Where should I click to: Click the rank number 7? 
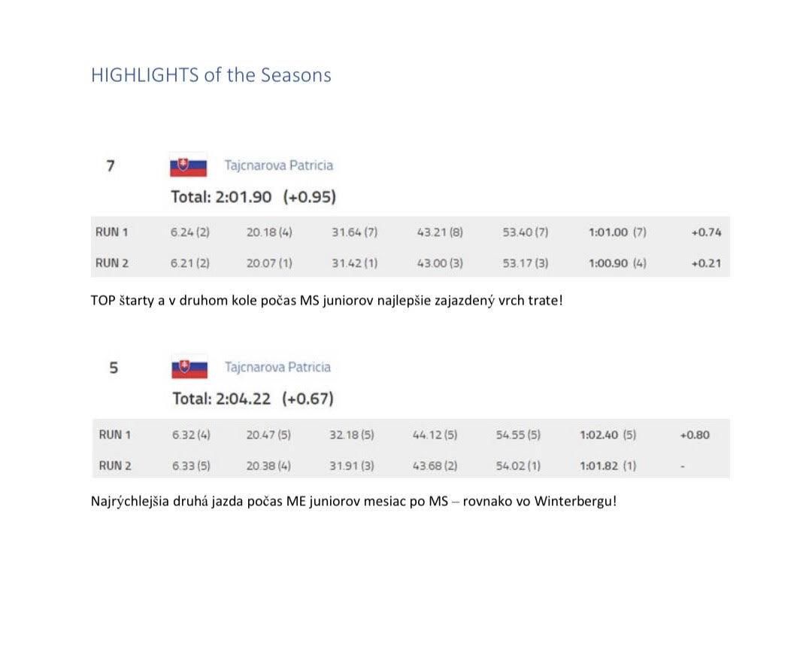pos(111,166)
